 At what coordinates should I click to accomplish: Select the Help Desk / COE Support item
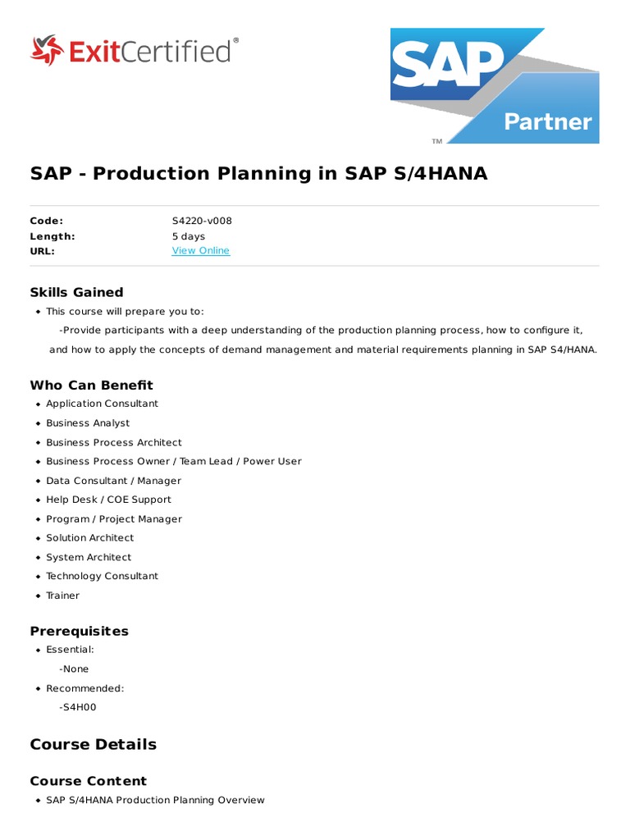(x=108, y=500)
